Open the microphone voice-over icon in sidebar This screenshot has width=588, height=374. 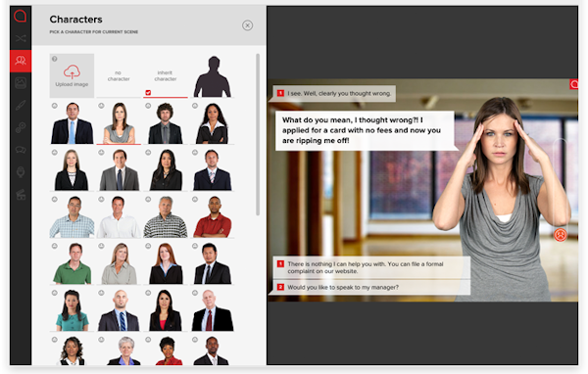click(x=21, y=172)
